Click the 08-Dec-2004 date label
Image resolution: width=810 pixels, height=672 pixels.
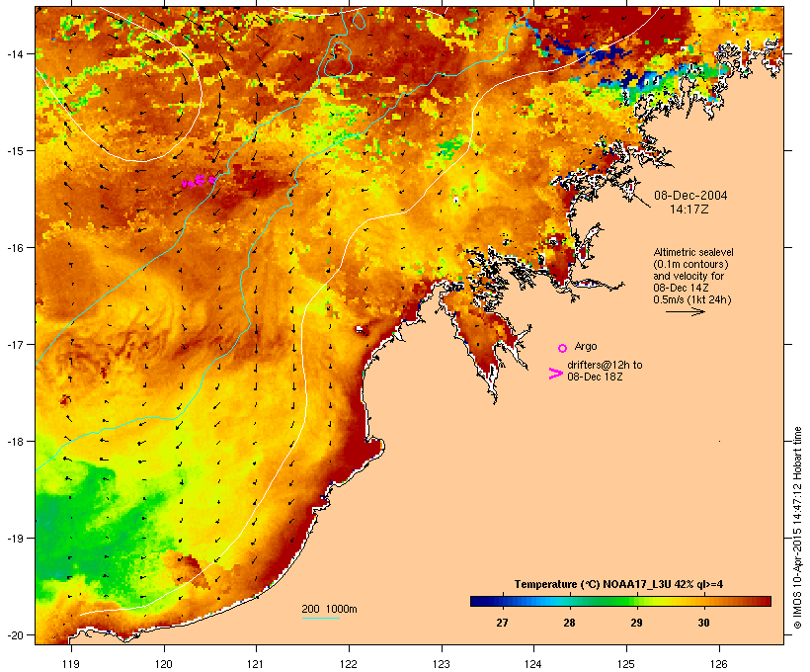690,196
